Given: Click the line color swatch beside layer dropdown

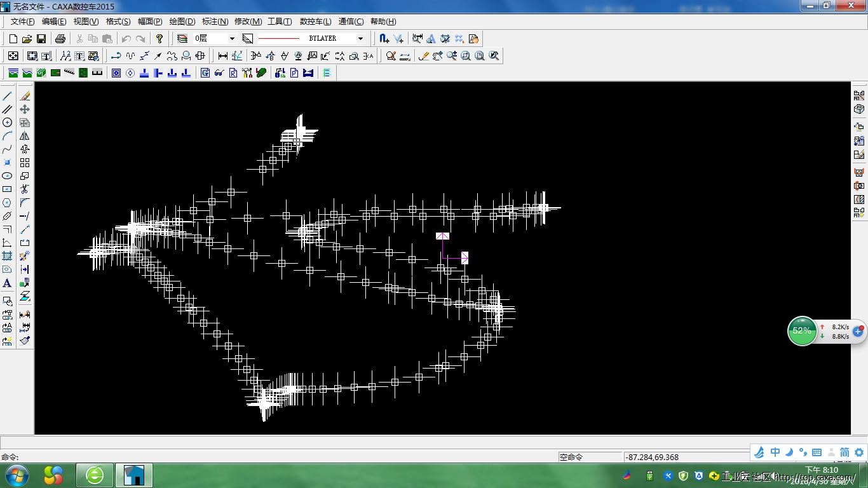Looking at the screenshot, I should [x=248, y=39].
